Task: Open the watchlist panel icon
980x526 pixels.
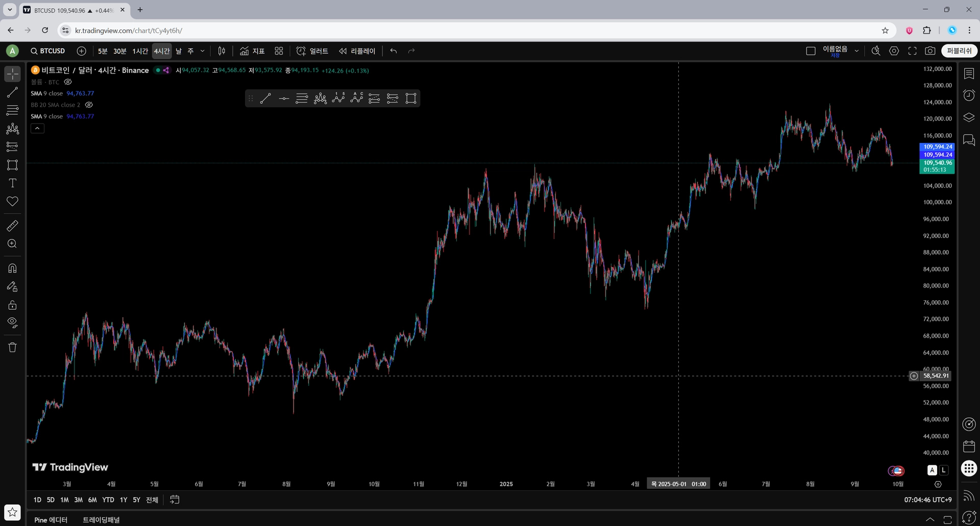Action: point(969,74)
